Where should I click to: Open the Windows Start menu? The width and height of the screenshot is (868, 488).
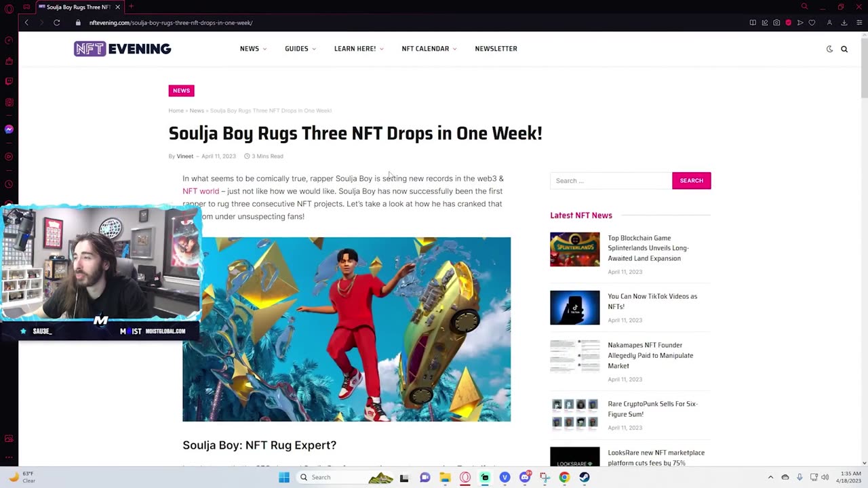point(284,477)
